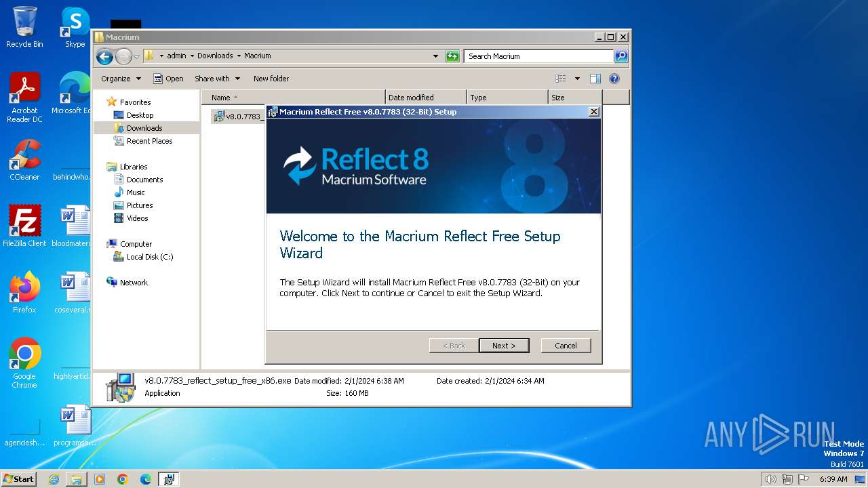Image resolution: width=868 pixels, height=488 pixels.
Task: Open Recycle Bin desktop icon
Action: (24, 27)
